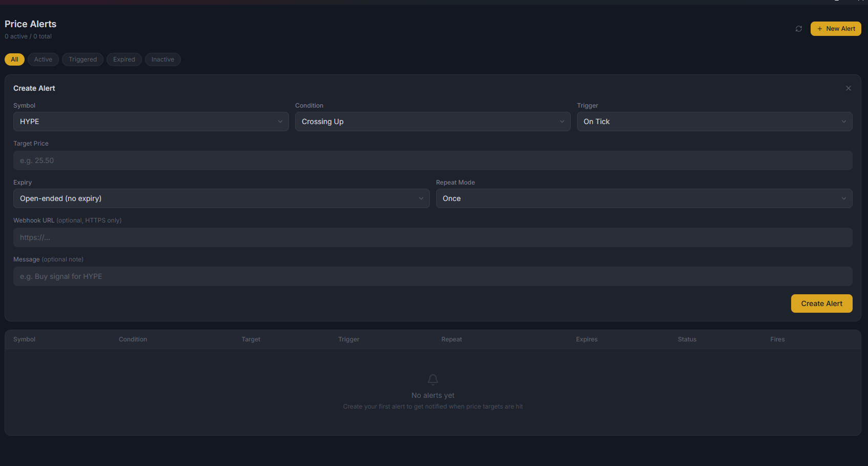This screenshot has width=868, height=466.
Task: Click the plus icon inside New Alert button
Action: coord(820,29)
